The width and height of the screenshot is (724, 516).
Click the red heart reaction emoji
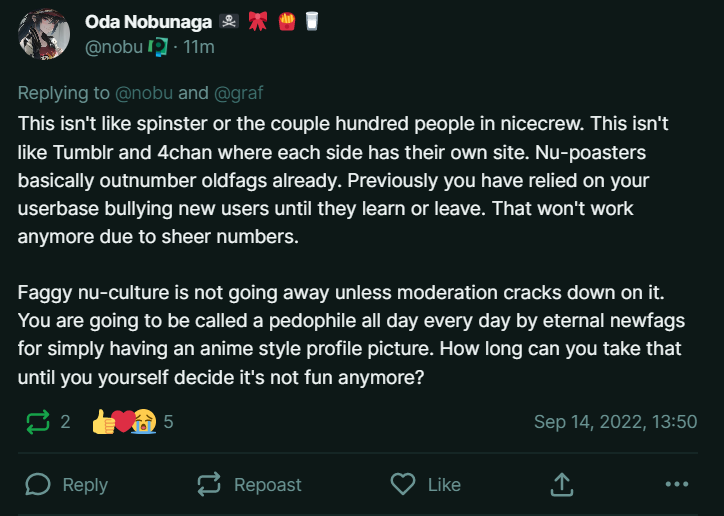click(x=123, y=421)
